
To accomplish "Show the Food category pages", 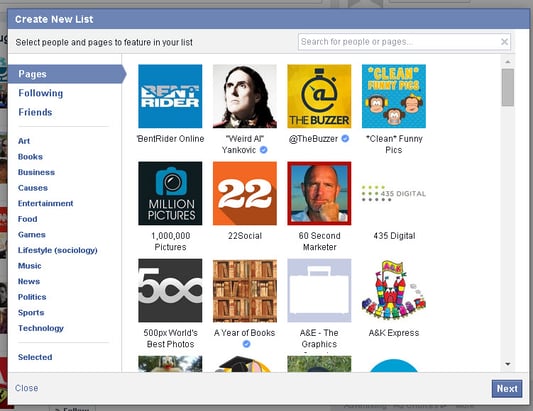I will (x=28, y=219).
